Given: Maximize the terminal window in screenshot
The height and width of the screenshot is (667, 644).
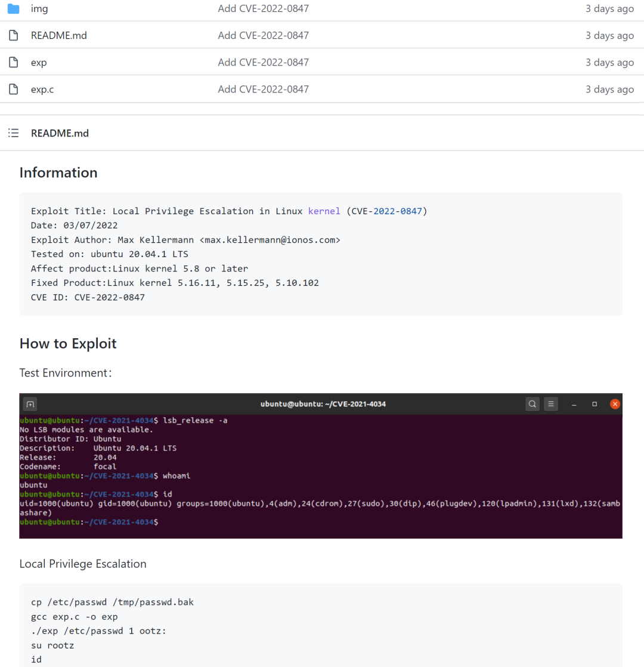Looking at the screenshot, I should (x=595, y=404).
